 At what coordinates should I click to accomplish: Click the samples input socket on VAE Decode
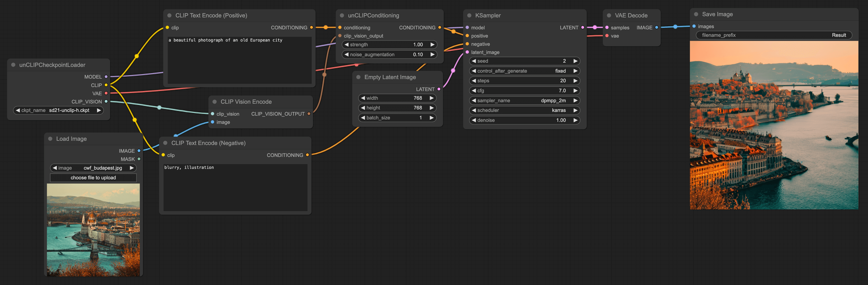click(607, 28)
